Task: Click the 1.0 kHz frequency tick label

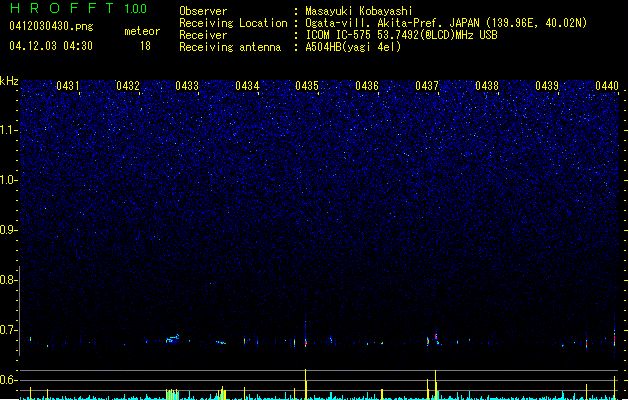Action: [9, 180]
